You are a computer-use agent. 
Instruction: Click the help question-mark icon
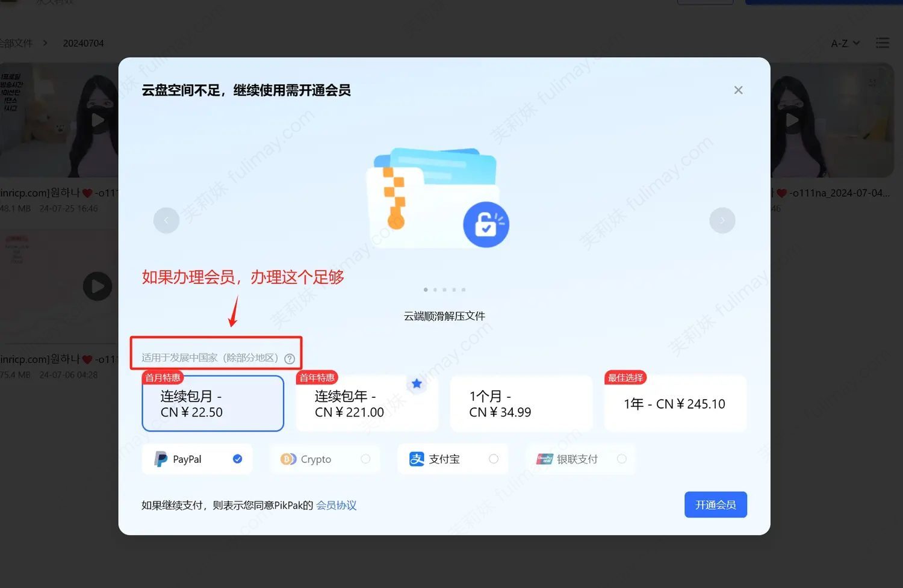pos(290,359)
